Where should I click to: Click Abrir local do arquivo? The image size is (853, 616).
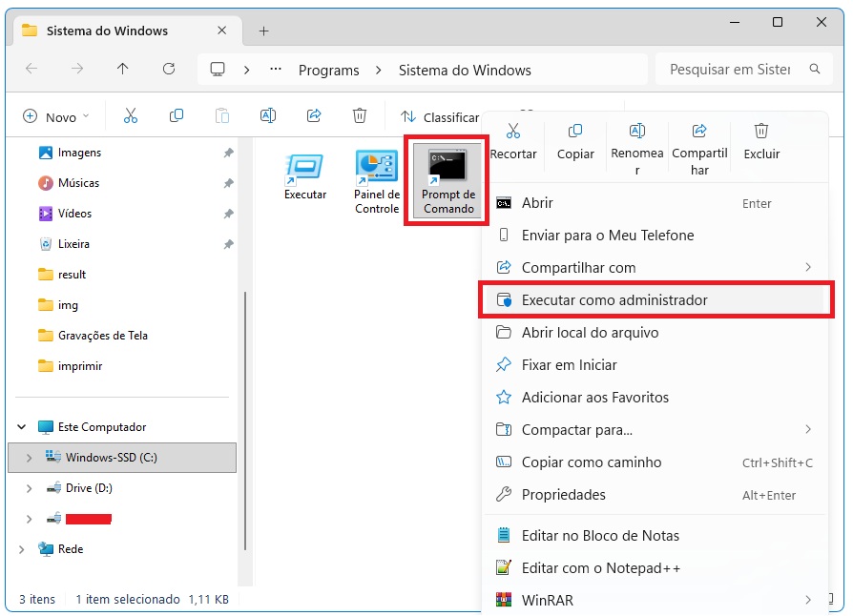[655, 332]
